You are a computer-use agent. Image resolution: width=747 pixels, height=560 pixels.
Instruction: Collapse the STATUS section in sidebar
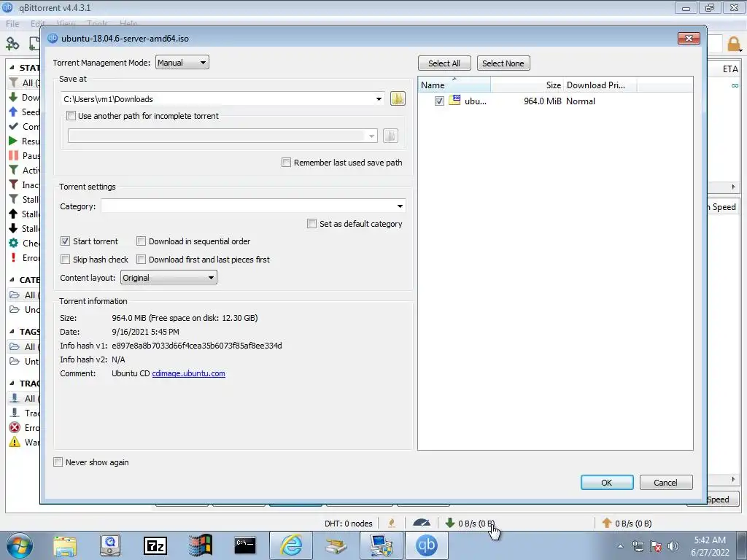click(x=12, y=68)
